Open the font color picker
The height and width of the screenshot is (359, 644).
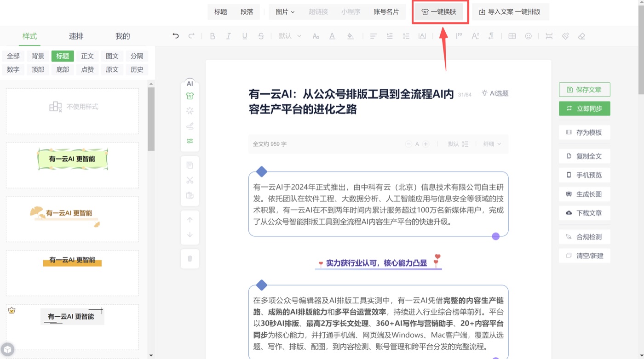click(x=332, y=36)
